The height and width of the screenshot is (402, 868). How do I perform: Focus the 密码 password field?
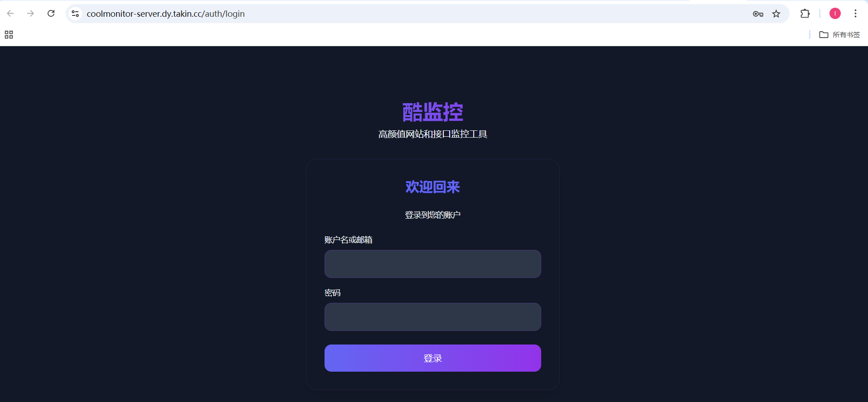click(433, 317)
